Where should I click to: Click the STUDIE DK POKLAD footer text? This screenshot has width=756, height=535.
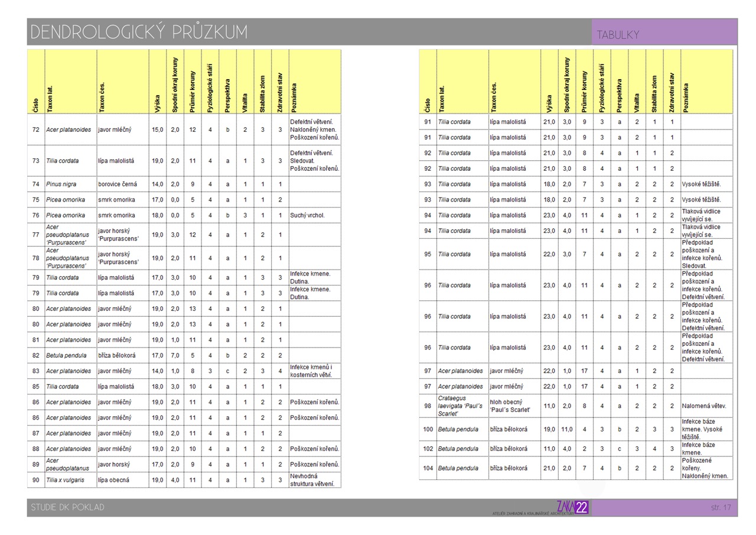tap(68, 507)
